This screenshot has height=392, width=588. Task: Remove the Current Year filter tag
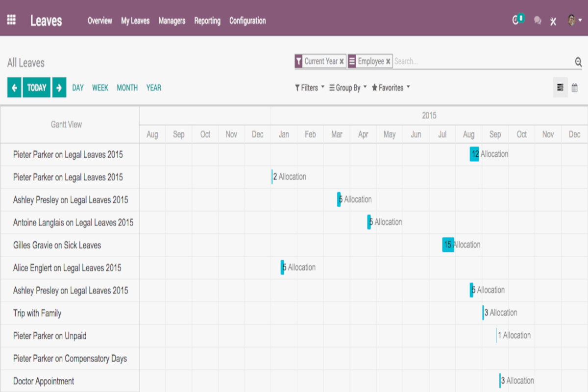coord(342,62)
